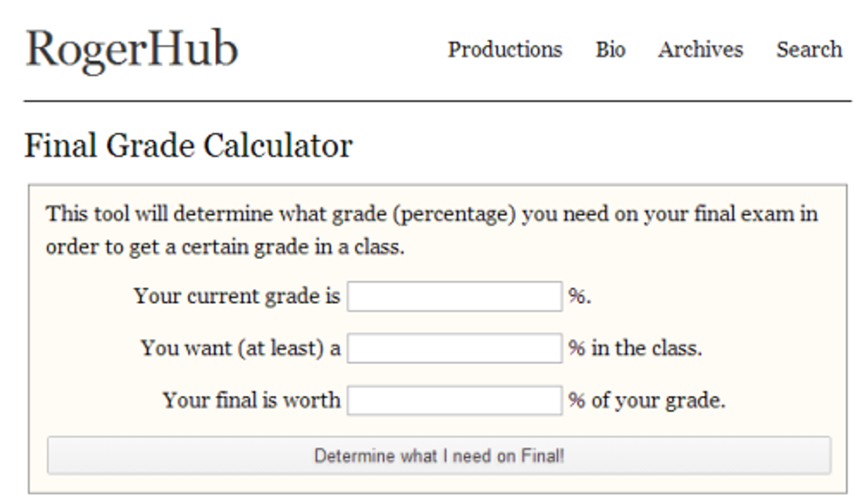The width and height of the screenshot is (861, 504).
Task: Click the Final Grade Calculator heading
Action: tap(188, 146)
